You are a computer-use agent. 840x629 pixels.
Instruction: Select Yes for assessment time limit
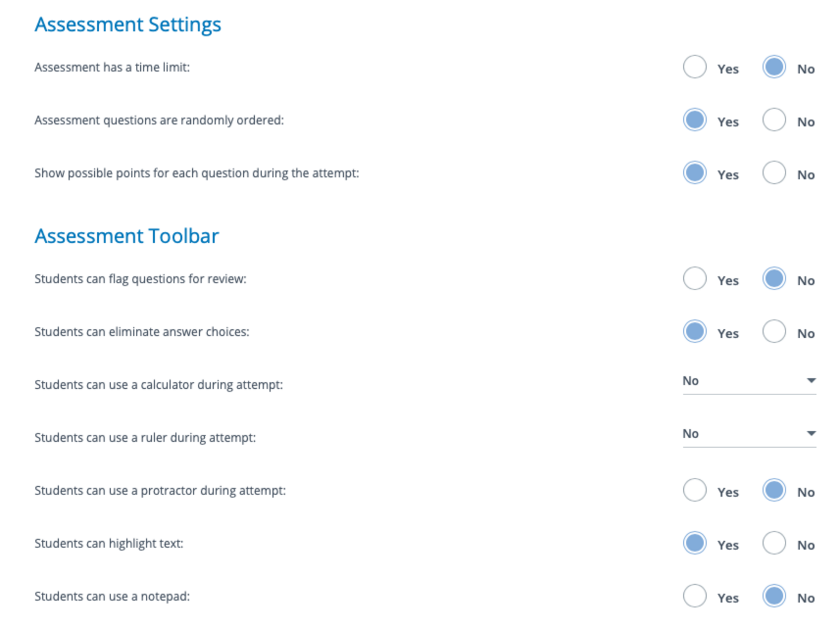click(x=694, y=67)
